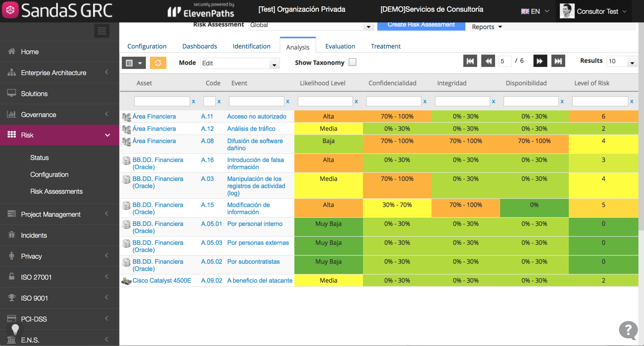Open Risk Assessments in sidebar
The width and height of the screenshot is (644, 346).
pyautogui.click(x=56, y=192)
